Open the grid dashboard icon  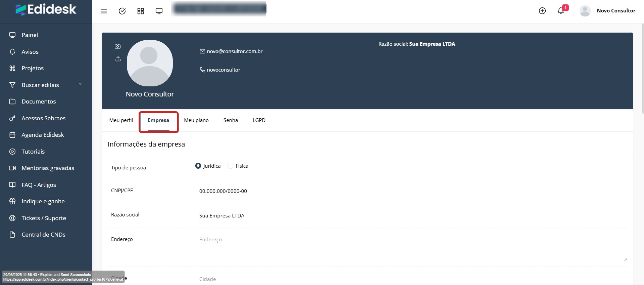pos(141,11)
